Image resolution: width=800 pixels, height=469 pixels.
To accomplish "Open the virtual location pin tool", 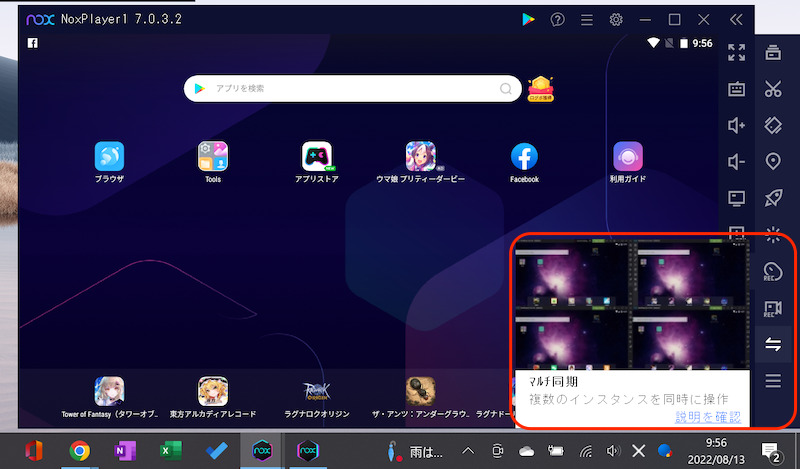I will click(772, 161).
